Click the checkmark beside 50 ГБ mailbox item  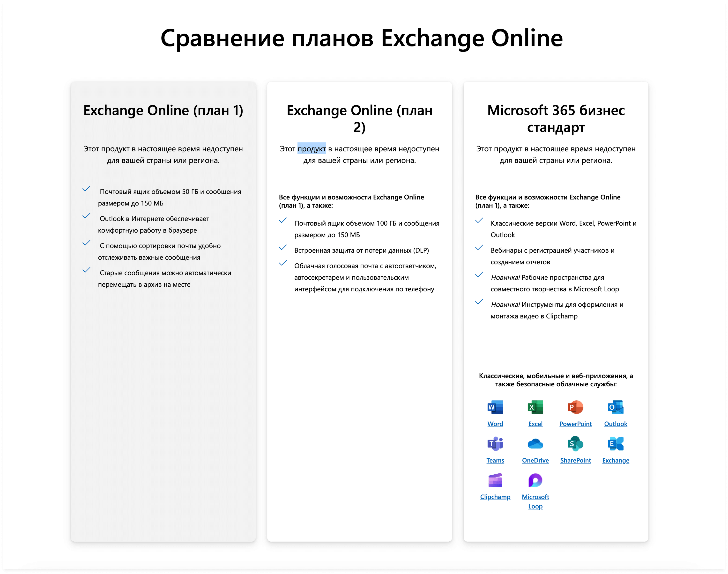pyautogui.click(x=86, y=189)
